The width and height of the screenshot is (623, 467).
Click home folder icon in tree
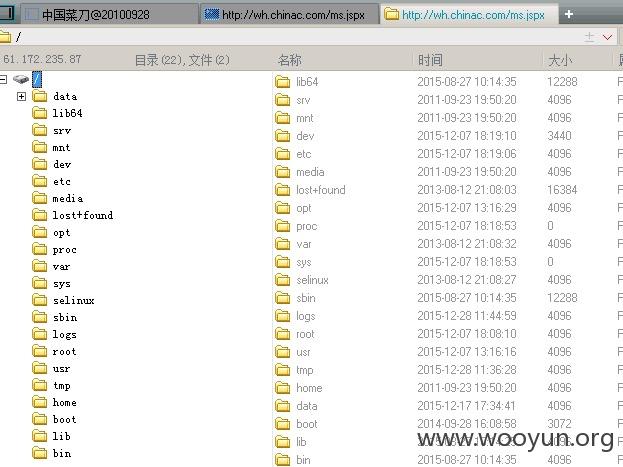click(40, 402)
